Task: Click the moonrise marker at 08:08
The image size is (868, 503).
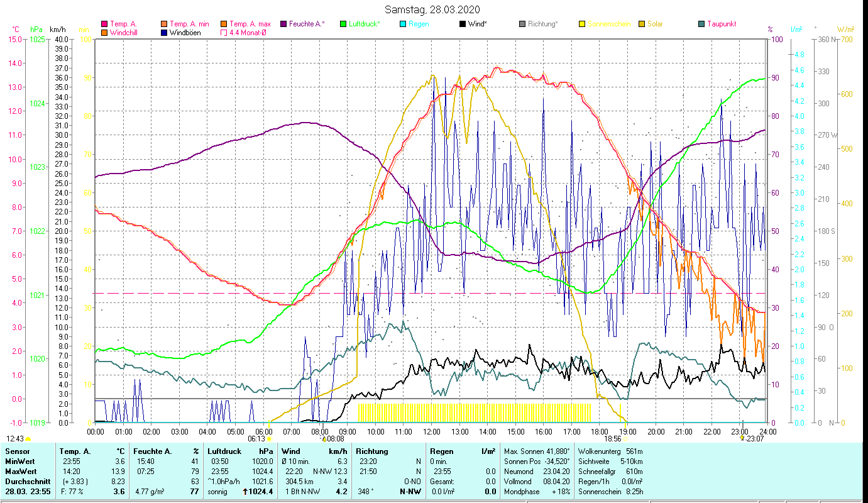Action: point(324,439)
